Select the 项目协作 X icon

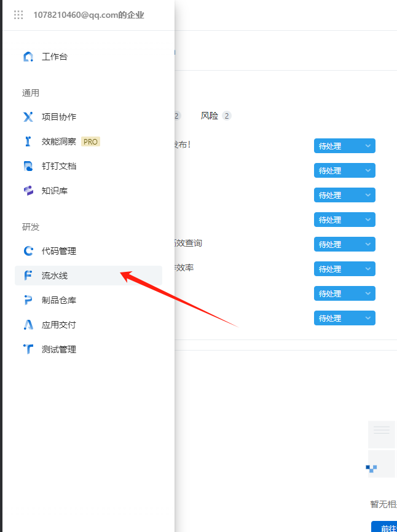pyautogui.click(x=28, y=117)
